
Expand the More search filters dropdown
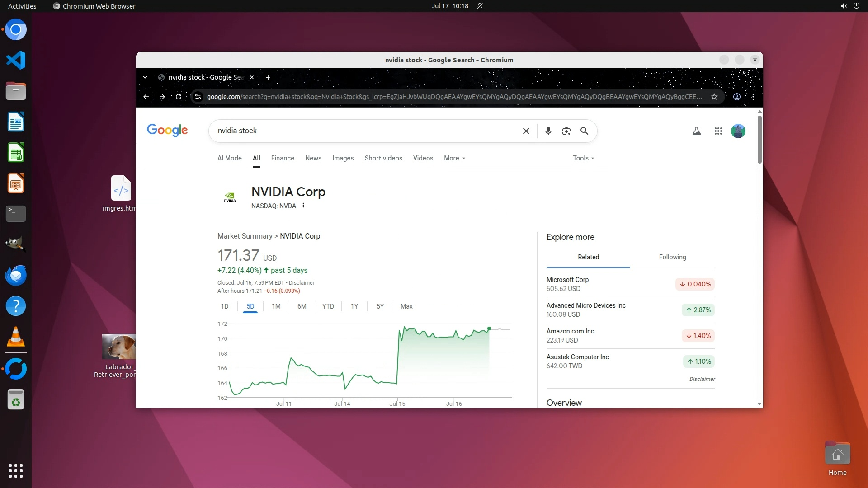[x=454, y=158]
